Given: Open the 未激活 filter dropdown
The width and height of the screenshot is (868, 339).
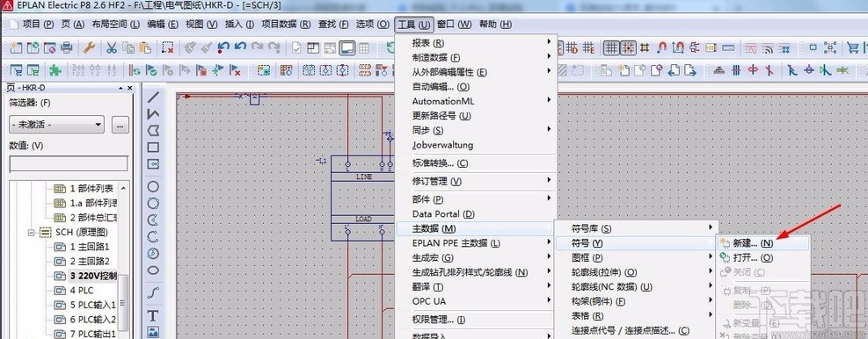Looking at the screenshot, I should coord(56,125).
